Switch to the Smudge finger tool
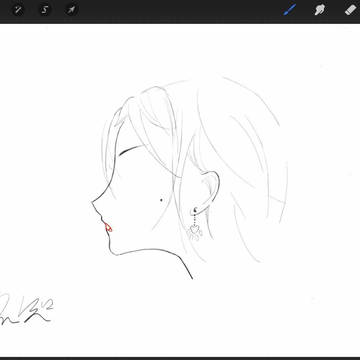Image resolution: width=360 pixels, height=360 pixels. tap(320, 10)
